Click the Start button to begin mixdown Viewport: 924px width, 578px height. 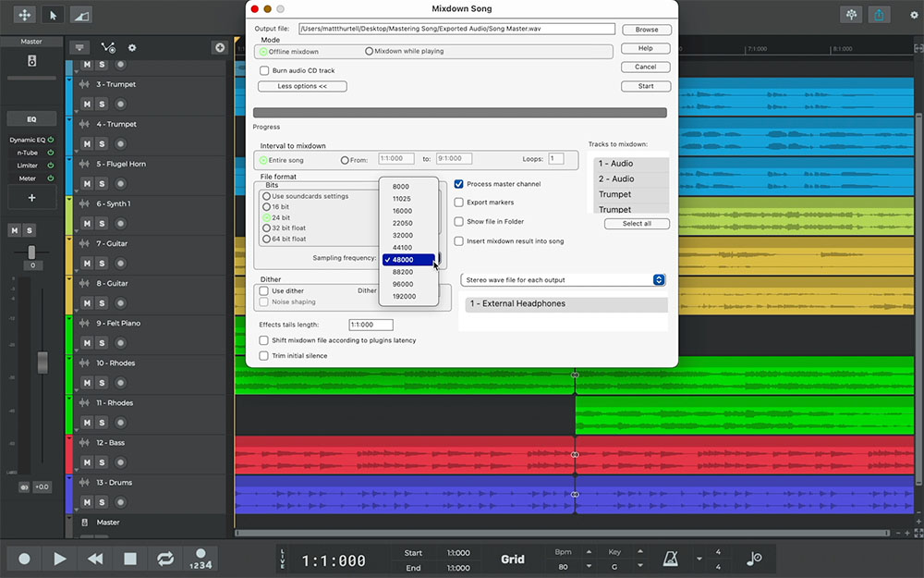646,86
